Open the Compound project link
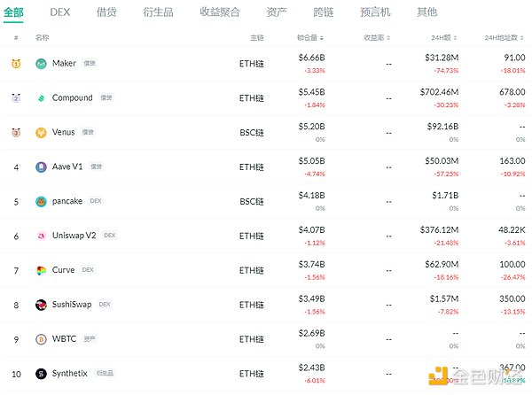Image resolution: width=532 pixels, height=395 pixels. [72, 98]
